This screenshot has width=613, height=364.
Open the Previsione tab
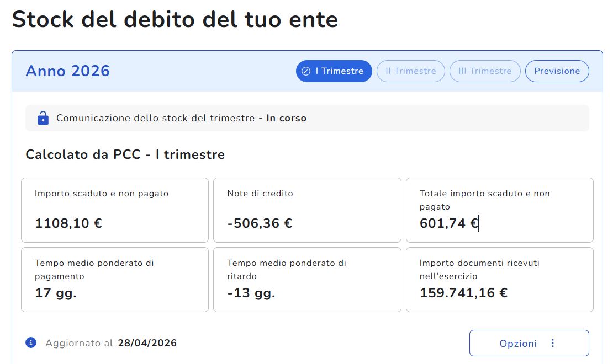pos(557,71)
